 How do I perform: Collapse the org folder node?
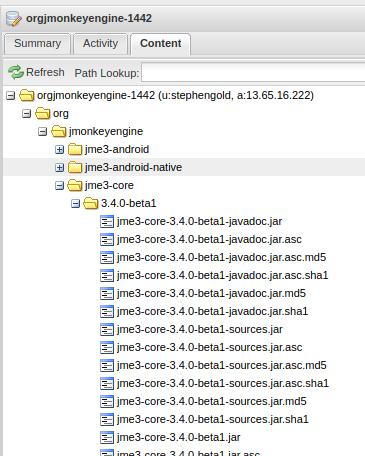26,114
